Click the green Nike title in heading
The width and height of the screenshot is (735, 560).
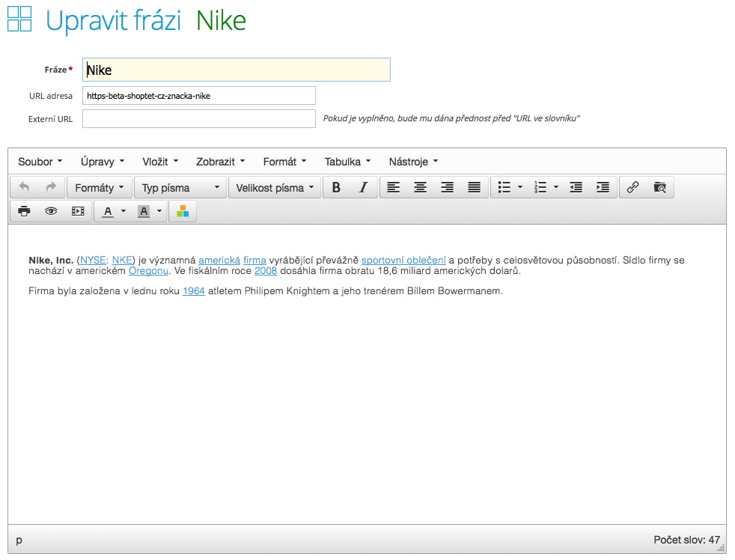pyautogui.click(x=221, y=21)
